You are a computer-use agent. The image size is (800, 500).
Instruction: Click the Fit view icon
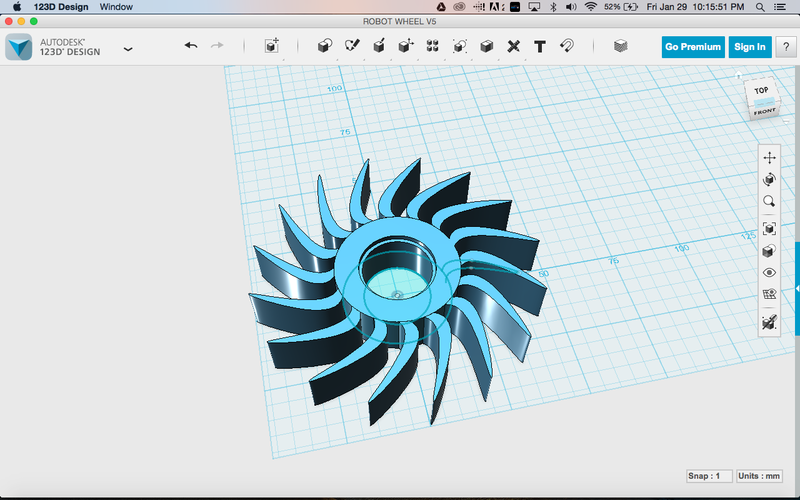coord(769,228)
